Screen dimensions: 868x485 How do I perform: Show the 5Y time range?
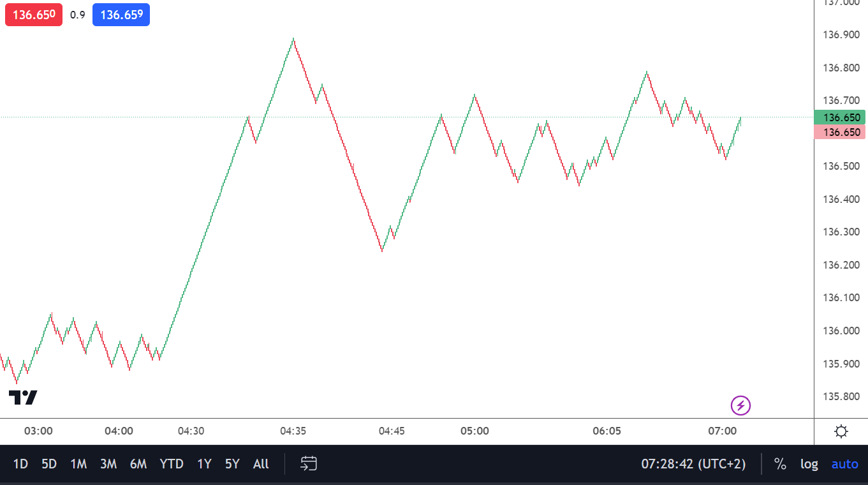(232, 464)
